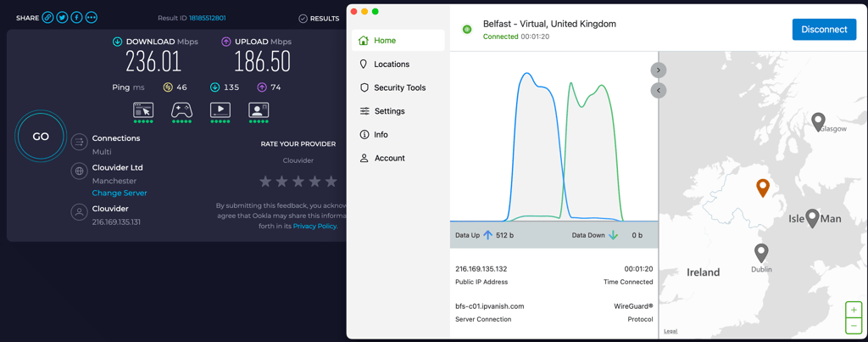868x342 pixels.
Task: Expand panel with right chevron button
Action: point(659,70)
